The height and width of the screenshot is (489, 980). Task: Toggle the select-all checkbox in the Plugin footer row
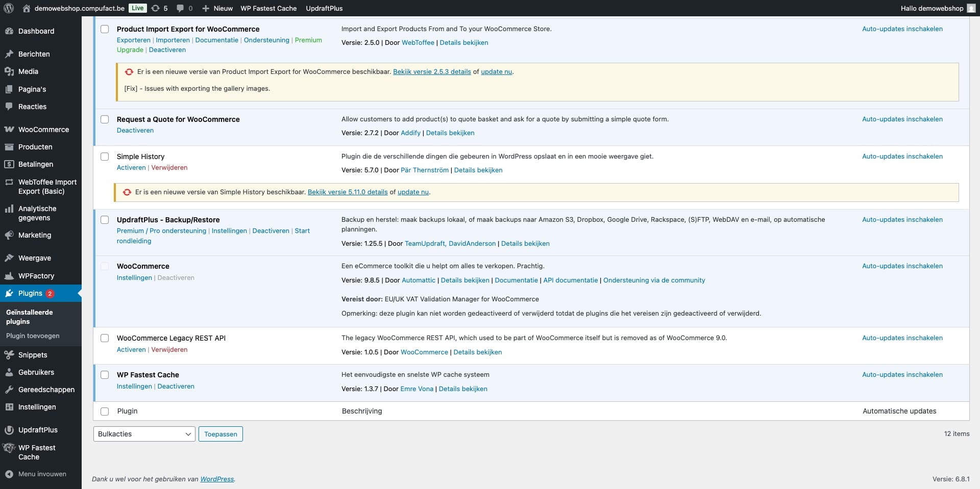(x=105, y=411)
